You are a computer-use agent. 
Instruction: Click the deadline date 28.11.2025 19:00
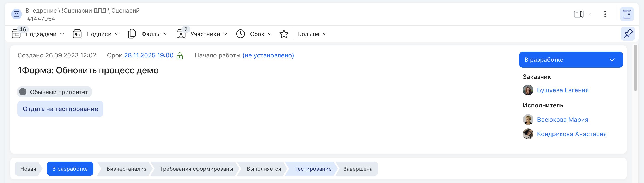(149, 55)
